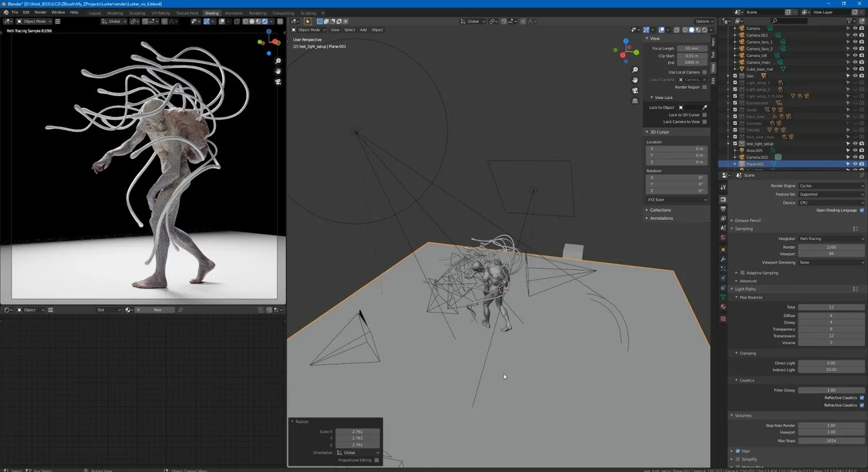
Task: Toggle the Hair checkbox
Action: (738, 451)
